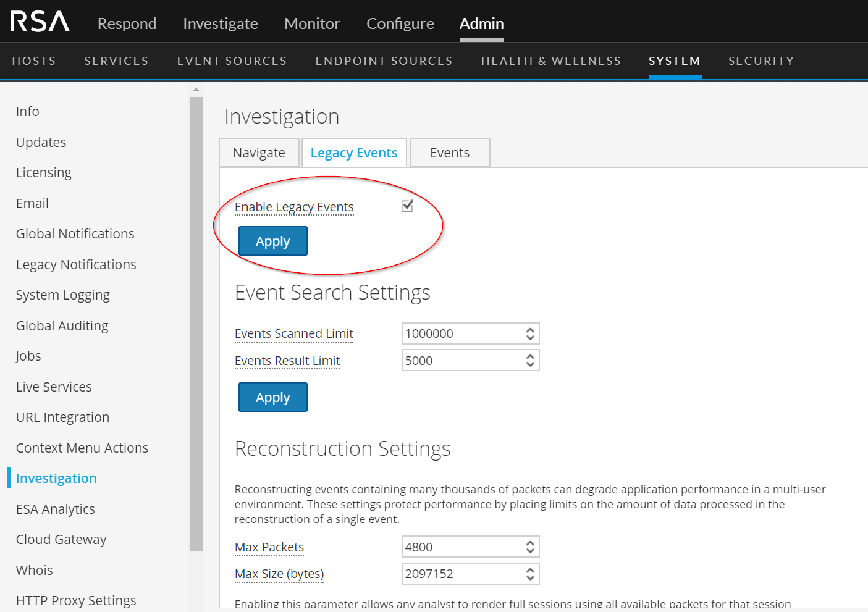Image resolution: width=868 pixels, height=612 pixels.
Task: Open the Investigate top menu
Action: pos(220,23)
